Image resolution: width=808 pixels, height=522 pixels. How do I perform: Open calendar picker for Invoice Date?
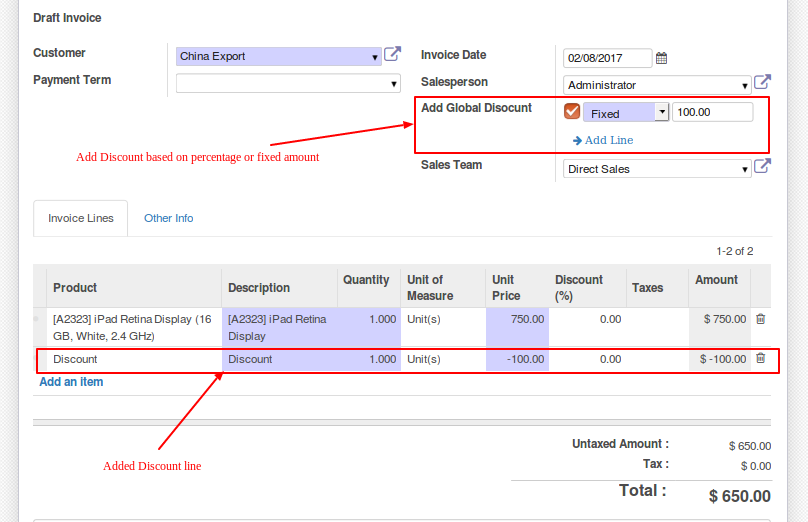661,58
